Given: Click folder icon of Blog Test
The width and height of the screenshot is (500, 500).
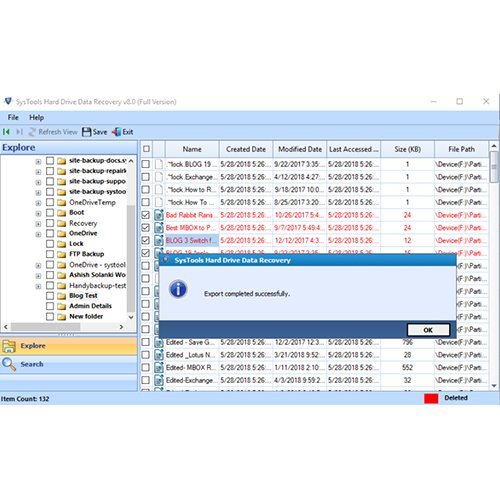Looking at the screenshot, I should [61, 296].
